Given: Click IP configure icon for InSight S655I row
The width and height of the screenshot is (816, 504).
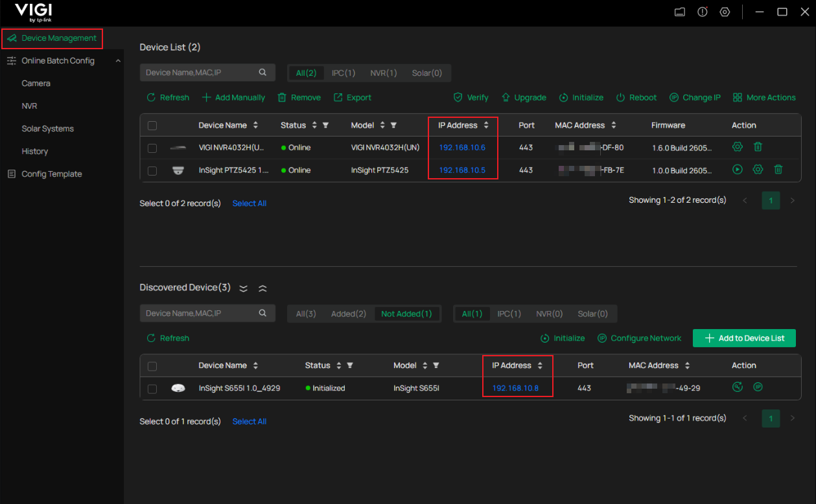Looking at the screenshot, I should point(758,387).
